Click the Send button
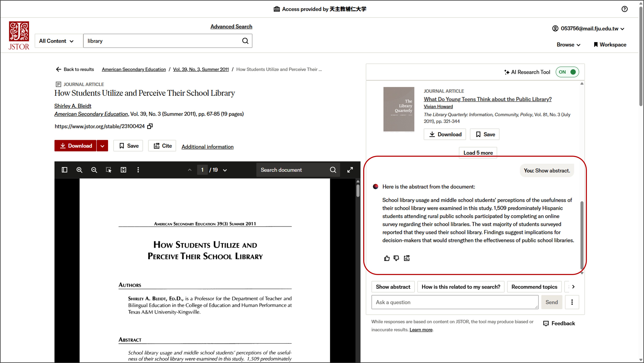644x363 pixels. point(552,302)
